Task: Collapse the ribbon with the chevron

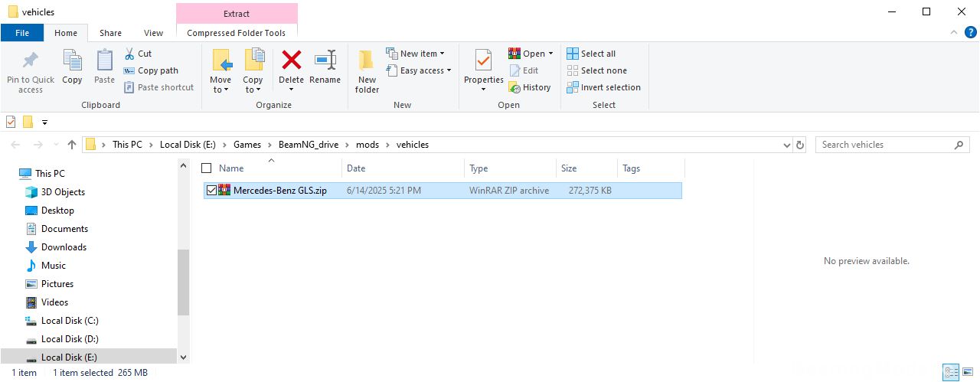Action: pyautogui.click(x=952, y=33)
